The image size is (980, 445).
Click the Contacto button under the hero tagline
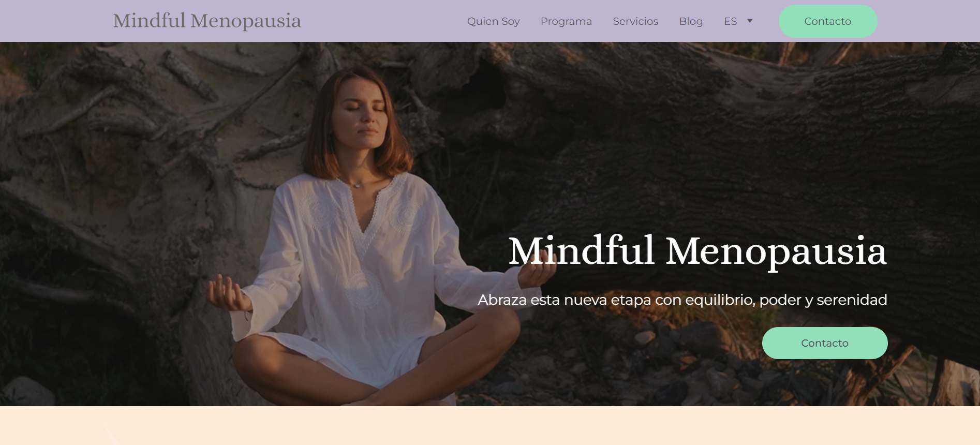(x=825, y=343)
